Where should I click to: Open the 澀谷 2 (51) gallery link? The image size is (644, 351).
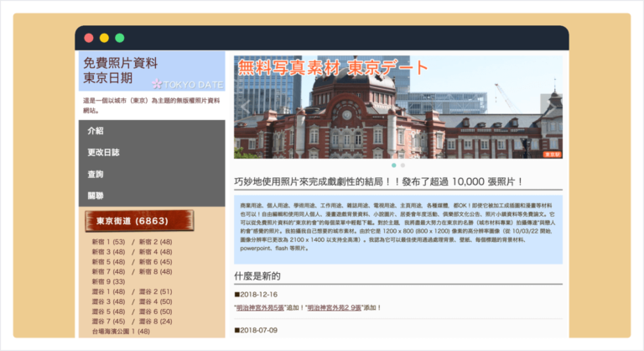155,291
